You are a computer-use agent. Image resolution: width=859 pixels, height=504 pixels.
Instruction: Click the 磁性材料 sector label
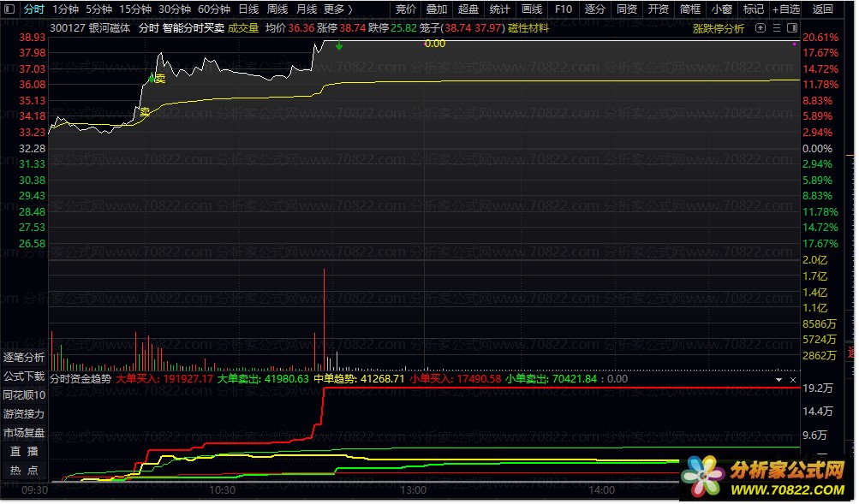[x=528, y=28]
